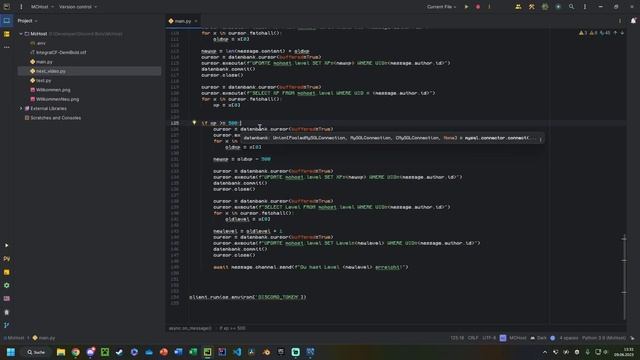Open editor tab options menu
640x360 pixels.
click(620, 21)
